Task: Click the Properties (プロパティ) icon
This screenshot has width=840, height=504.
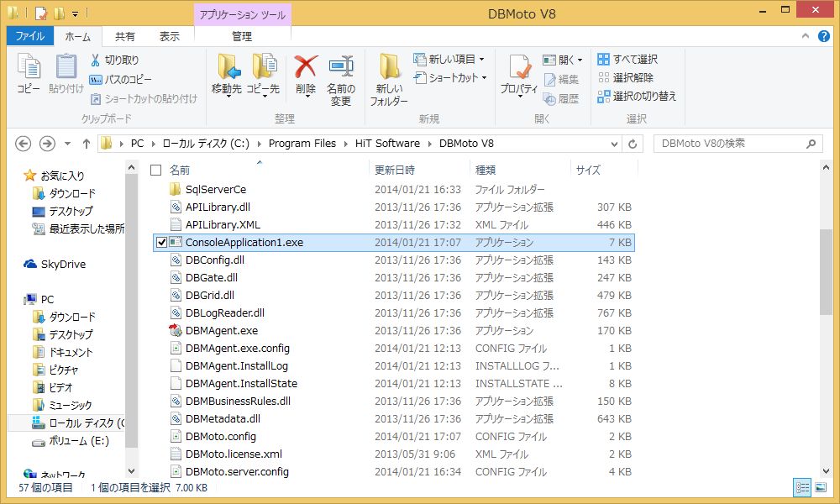Action: tap(519, 67)
